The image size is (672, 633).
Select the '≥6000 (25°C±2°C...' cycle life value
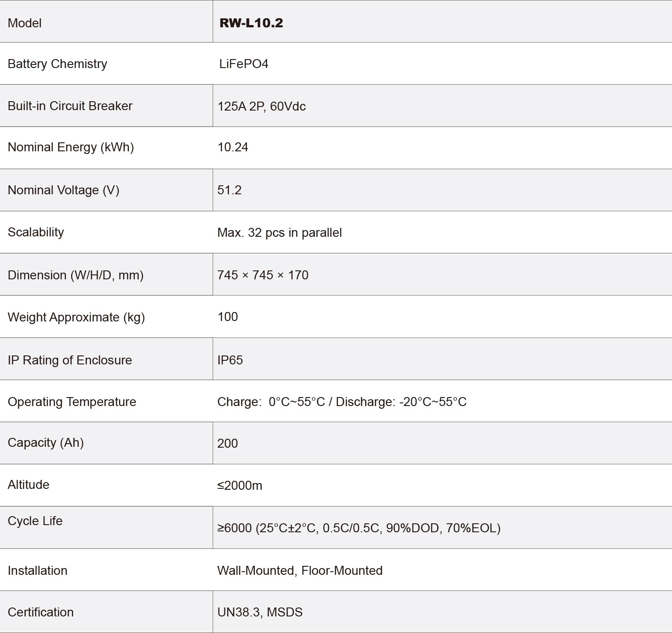[359, 528]
